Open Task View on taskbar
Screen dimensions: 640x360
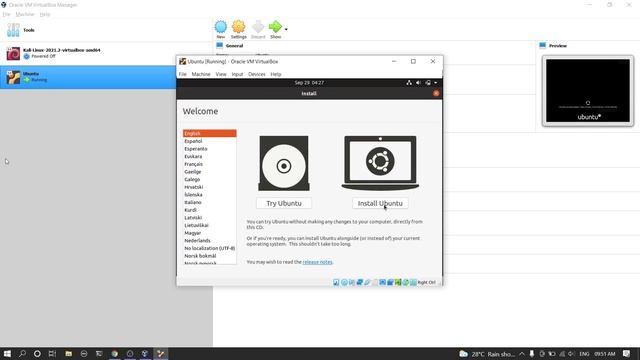[52, 353]
